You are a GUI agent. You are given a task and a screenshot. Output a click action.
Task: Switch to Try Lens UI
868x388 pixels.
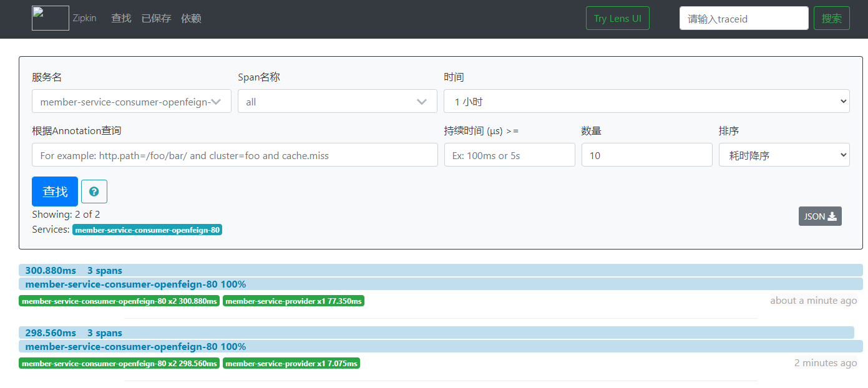(x=618, y=18)
